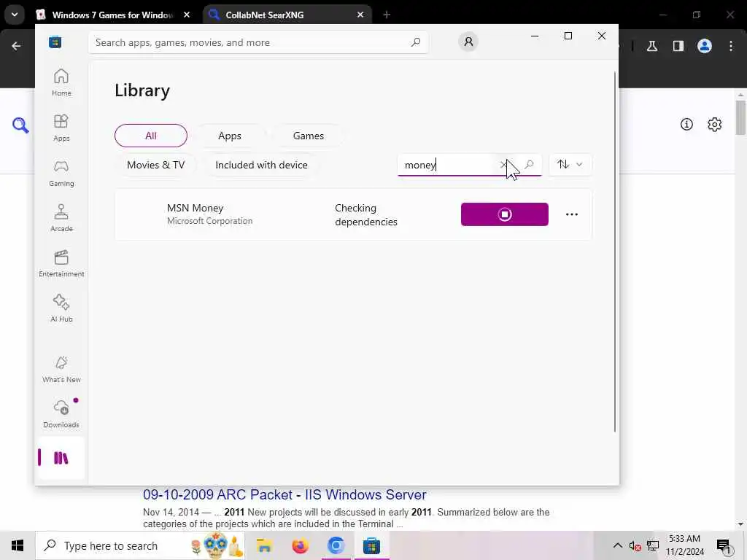Show hidden system tray icons
This screenshot has height=560, width=747.
pyautogui.click(x=617, y=545)
